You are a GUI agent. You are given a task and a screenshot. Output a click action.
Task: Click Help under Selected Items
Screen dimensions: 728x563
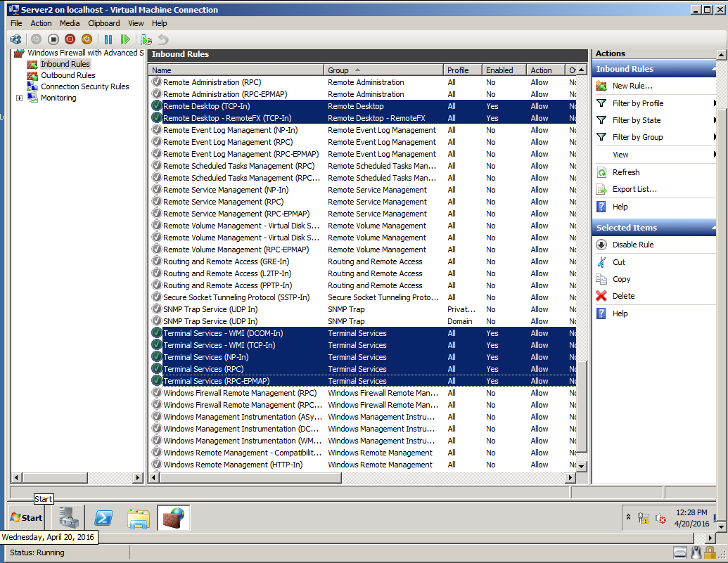[x=620, y=313]
